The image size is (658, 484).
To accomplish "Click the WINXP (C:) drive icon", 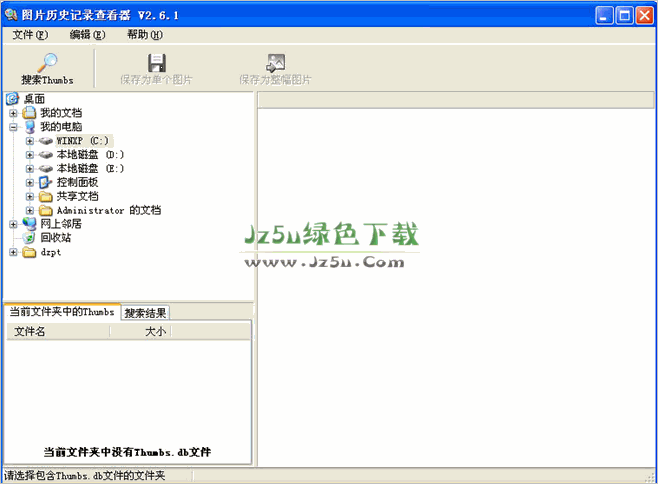I will coord(45,141).
